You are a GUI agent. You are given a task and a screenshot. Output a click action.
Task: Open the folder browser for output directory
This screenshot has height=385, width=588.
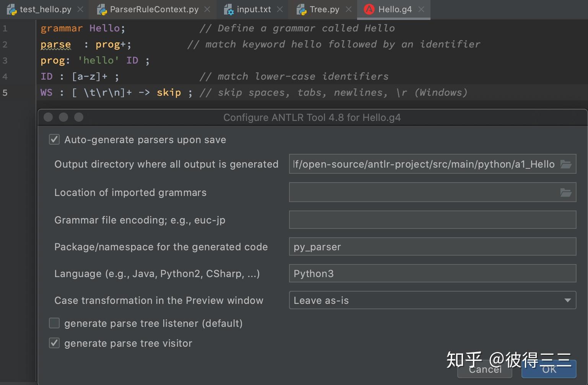coord(566,164)
